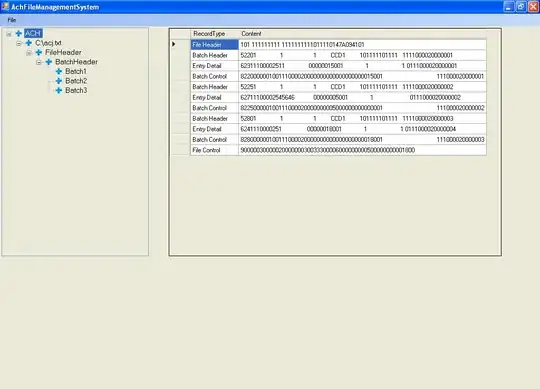
Task: Click the plus icon beside Batch2
Action: pos(59,81)
